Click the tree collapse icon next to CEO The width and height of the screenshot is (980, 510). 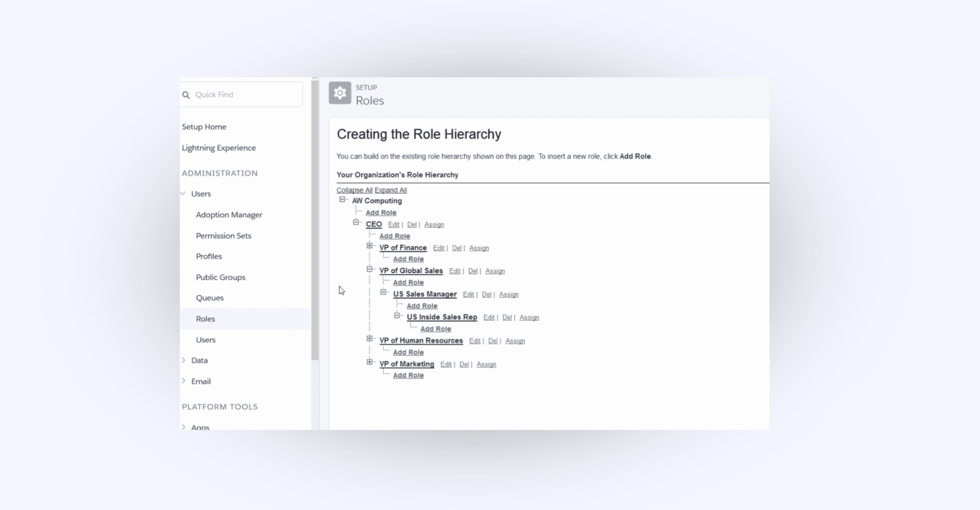click(356, 223)
